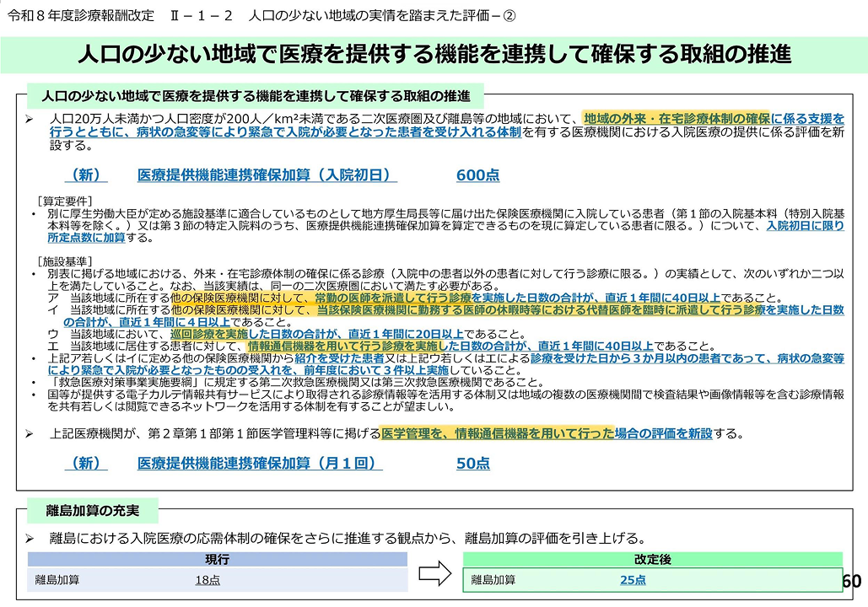This screenshot has height=607, width=868.
Task: Click the 現行 table header
Action: click(x=217, y=560)
